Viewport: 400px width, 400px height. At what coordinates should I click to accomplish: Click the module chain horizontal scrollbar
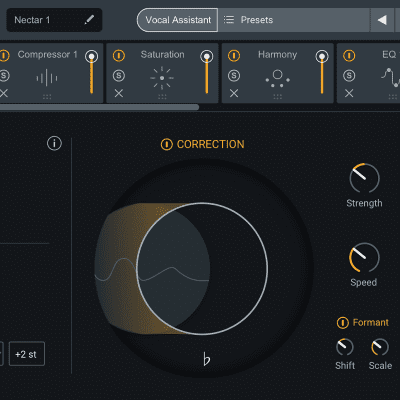click(99, 107)
